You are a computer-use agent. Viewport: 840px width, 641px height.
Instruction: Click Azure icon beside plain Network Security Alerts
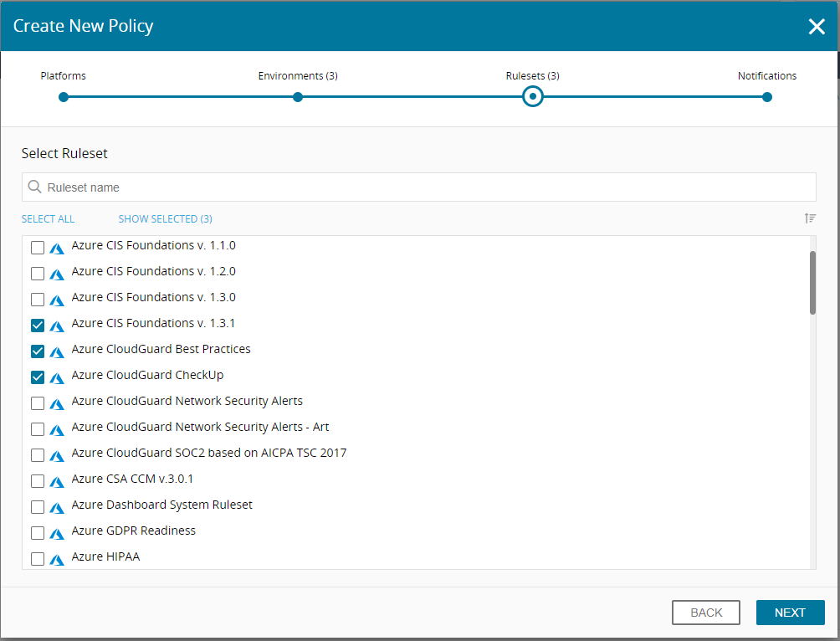point(57,404)
